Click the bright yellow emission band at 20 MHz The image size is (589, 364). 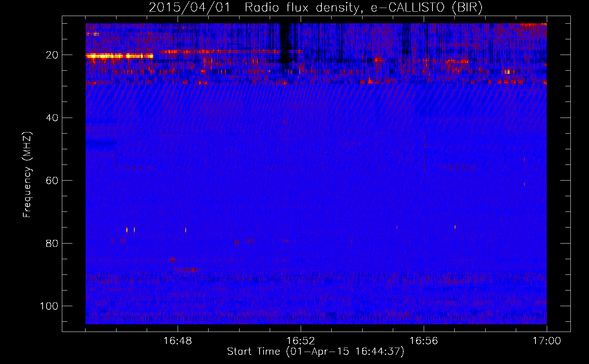point(119,56)
